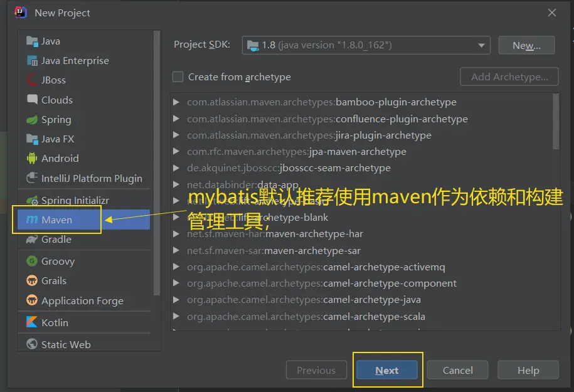Click Add Archetype... button

pos(509,77)
